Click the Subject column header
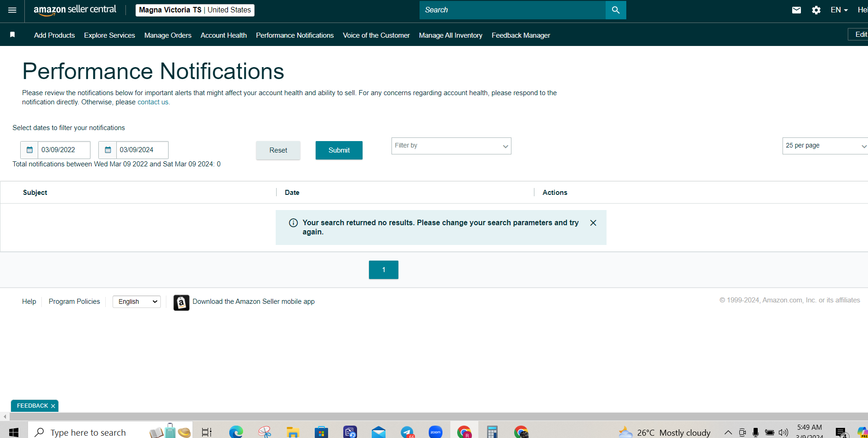Image resolution: width=868 pixels, height=438 pixels. 35,193
